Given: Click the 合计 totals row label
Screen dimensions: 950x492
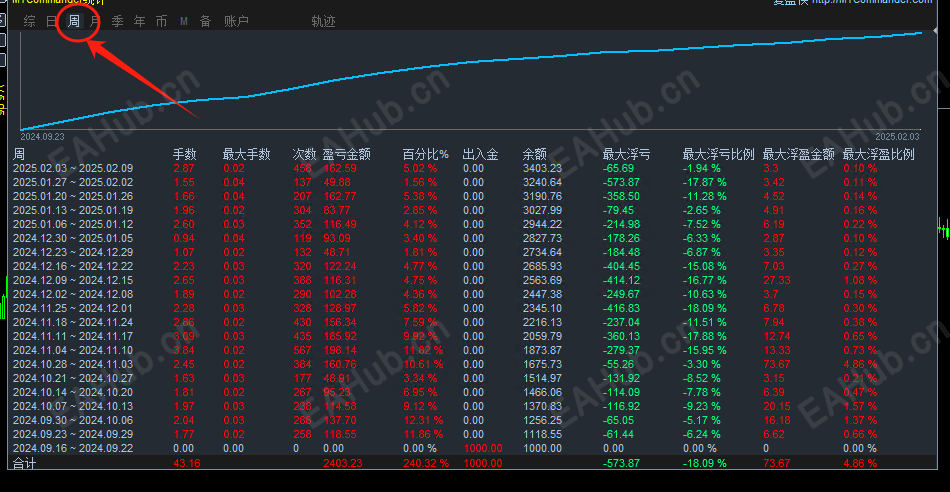Looking at the screenshot, I should tap(25, 463).
